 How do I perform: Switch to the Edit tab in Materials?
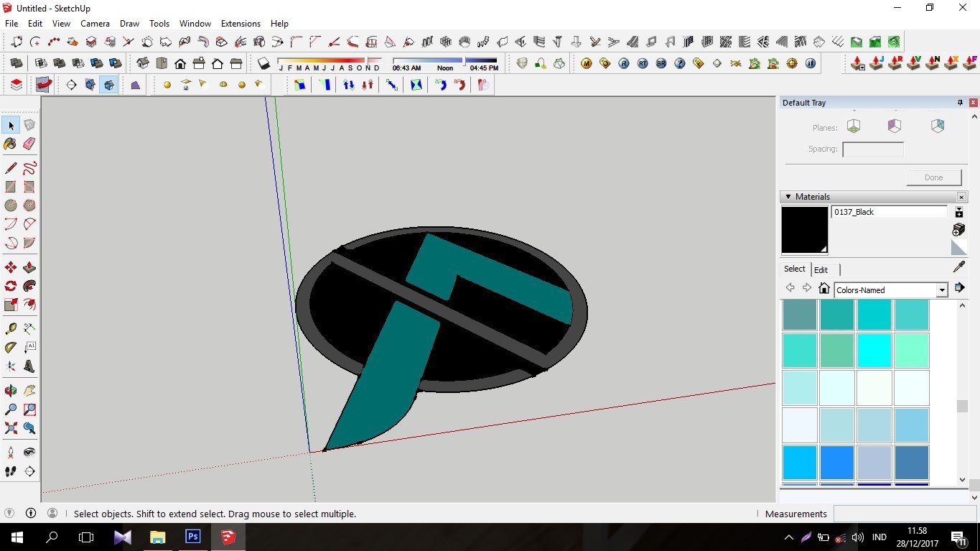coord(821,269)
